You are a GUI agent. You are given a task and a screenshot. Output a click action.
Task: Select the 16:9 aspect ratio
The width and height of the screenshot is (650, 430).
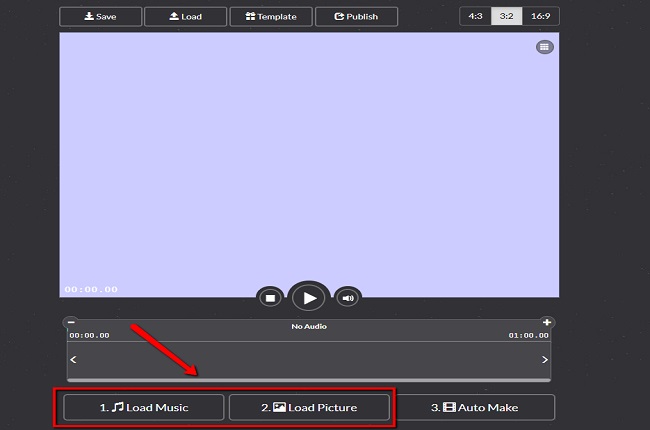[x=541, y=16]
